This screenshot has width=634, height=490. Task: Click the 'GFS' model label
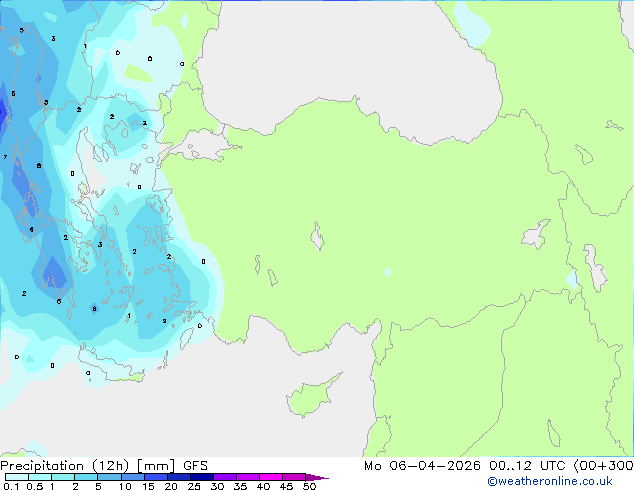click(195, 466)
